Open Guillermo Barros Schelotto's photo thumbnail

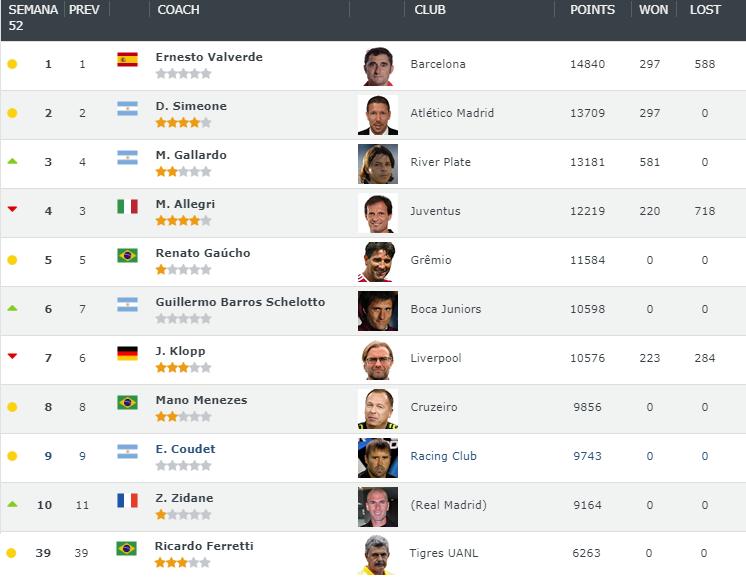[378, 311]
